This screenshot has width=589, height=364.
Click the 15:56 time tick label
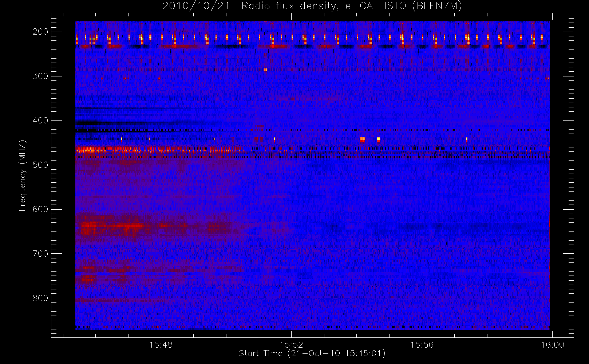pyautogui.click(x=422, y=345)
